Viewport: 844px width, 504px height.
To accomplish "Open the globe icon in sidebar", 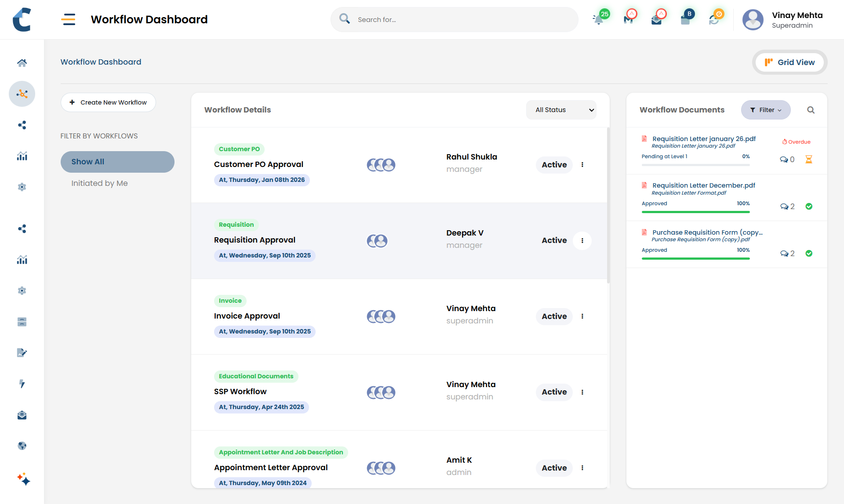I will coord(22,446).
